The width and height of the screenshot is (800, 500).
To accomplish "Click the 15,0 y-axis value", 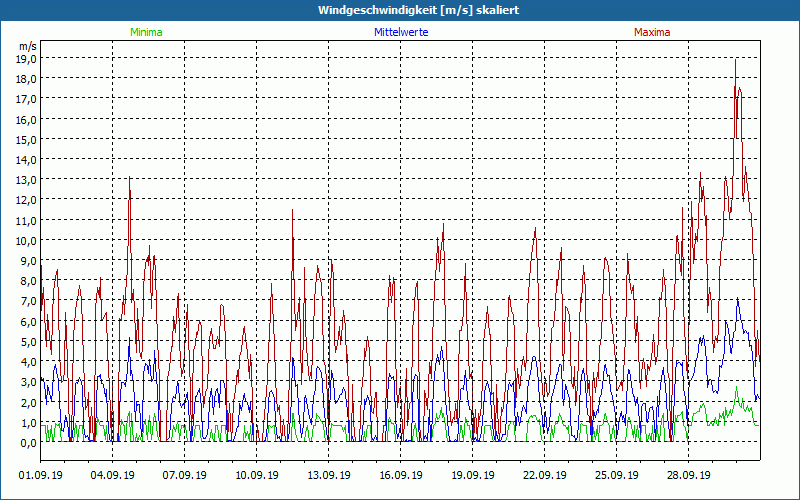I will 28,139.
